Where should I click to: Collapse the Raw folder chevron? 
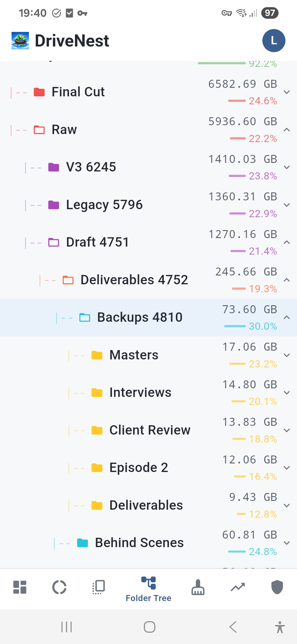287,130
